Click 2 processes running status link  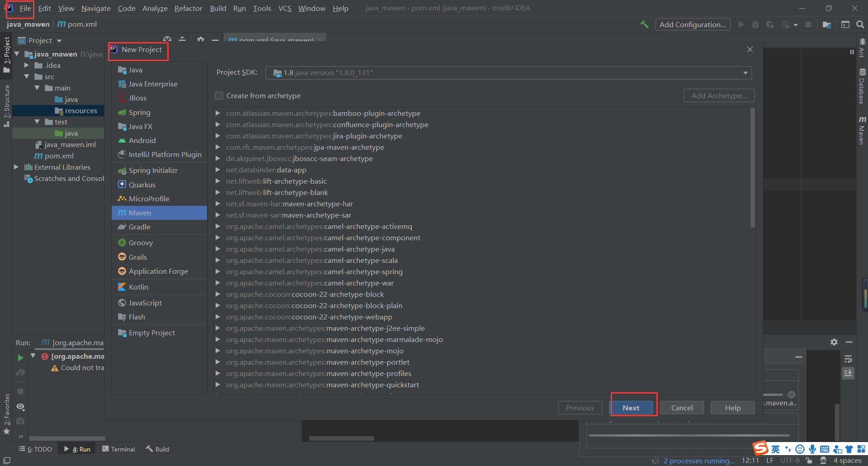pos(699,461)
